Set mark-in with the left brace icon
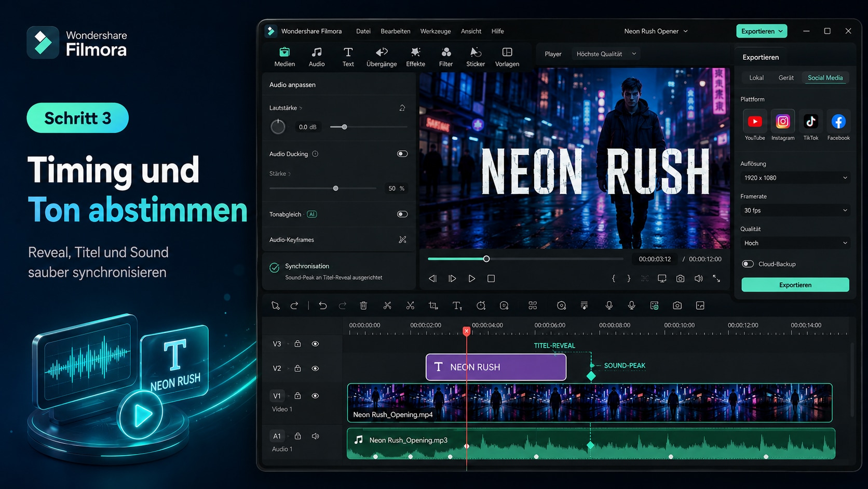 [614, 279]
